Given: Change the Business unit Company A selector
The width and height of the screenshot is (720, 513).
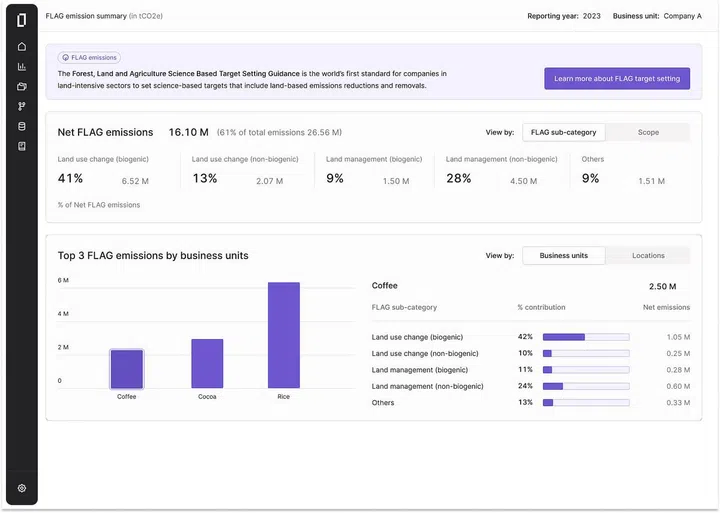Looking at the screenshot, I should (x=683, y=16).
